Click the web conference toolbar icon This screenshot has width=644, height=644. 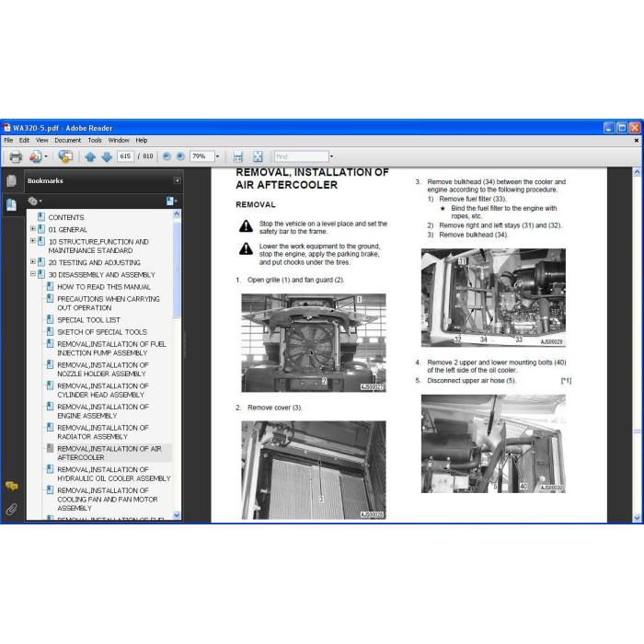(x=65, y=156)
